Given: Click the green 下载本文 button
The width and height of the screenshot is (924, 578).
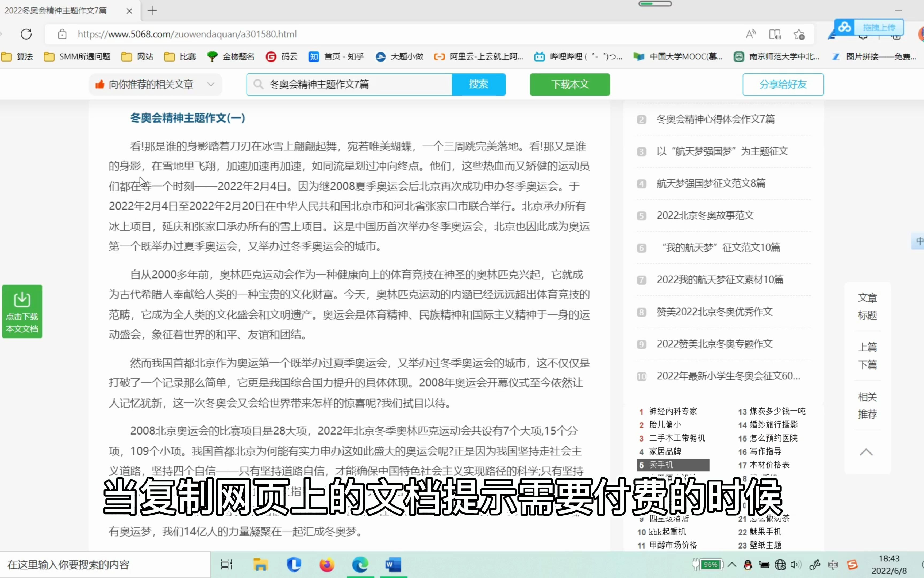Looking at the screenshot, I should (x=570, y=84).
